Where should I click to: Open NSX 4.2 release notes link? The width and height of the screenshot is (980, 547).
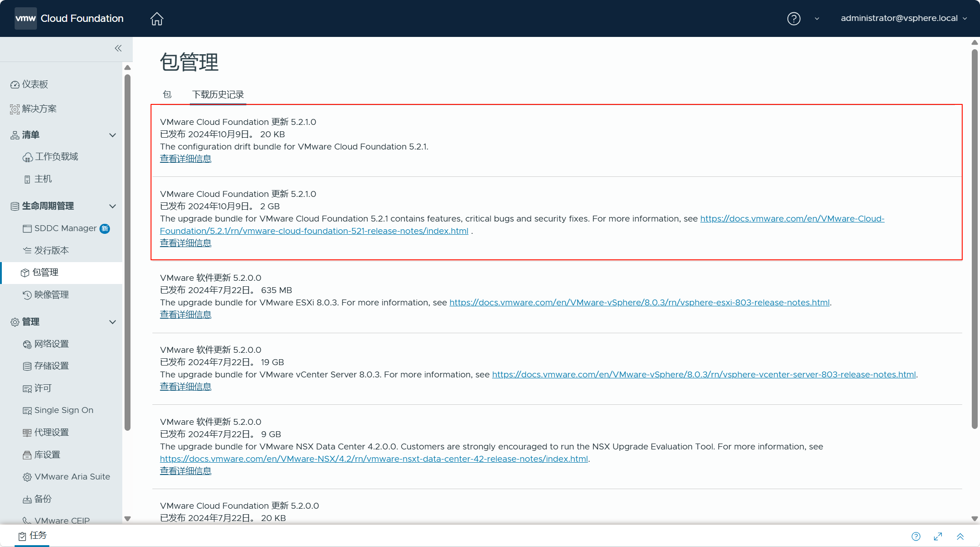tap(374, 459)
